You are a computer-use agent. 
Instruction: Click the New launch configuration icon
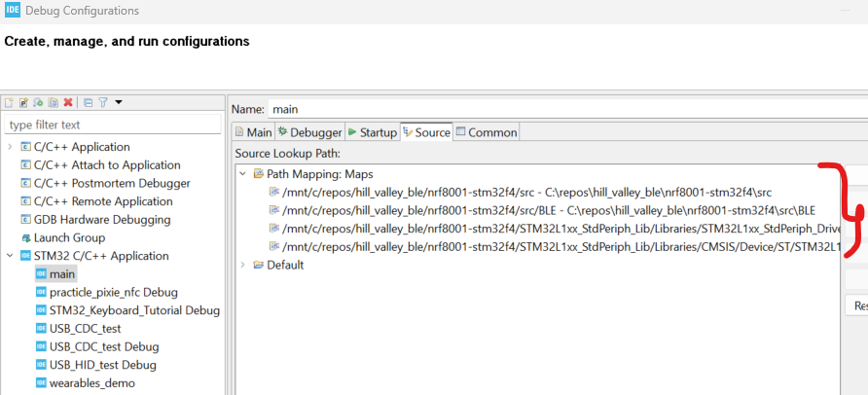(x=9, y=102)
